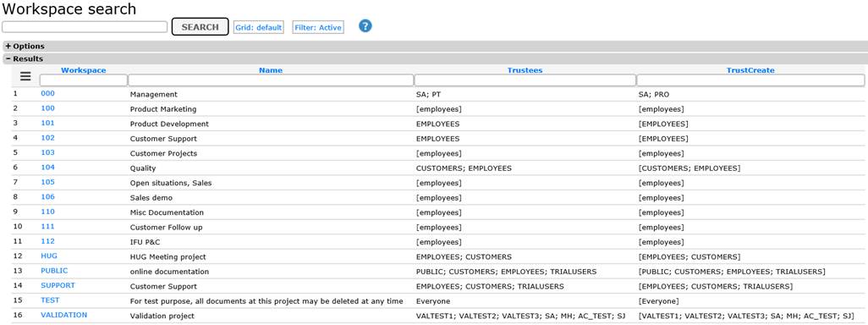Click the Trustees column filter field
The width and height of the screenshot is (868, 325).
point(525,80)
